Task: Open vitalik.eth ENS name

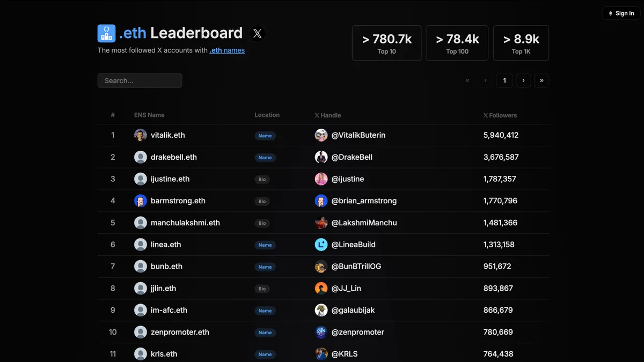Action: coord(168,135)
